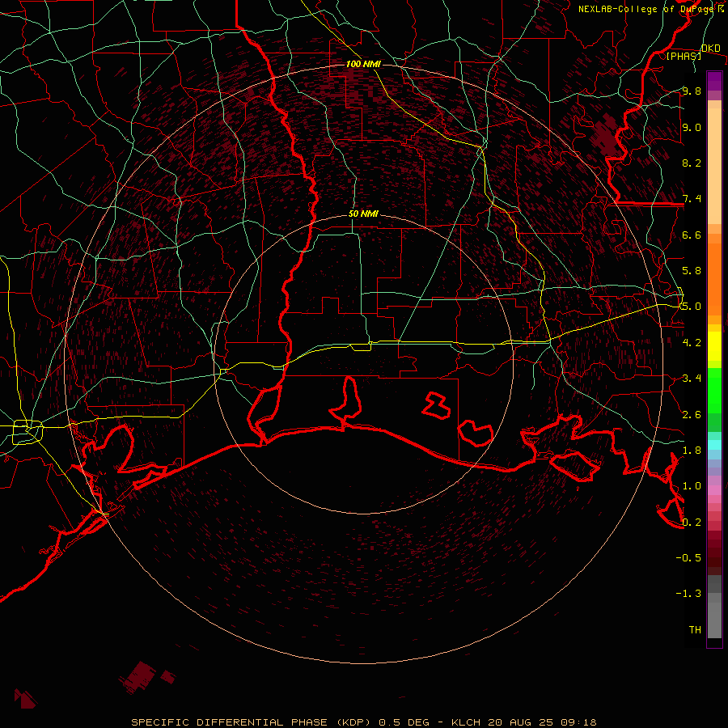Click the DKD label above the color scale

[711, 49]
